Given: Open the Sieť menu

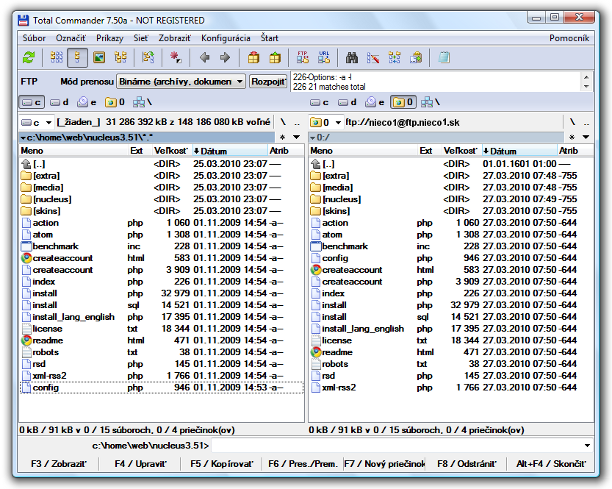Looking at the screenshot, I should click(x=141, y=38).
